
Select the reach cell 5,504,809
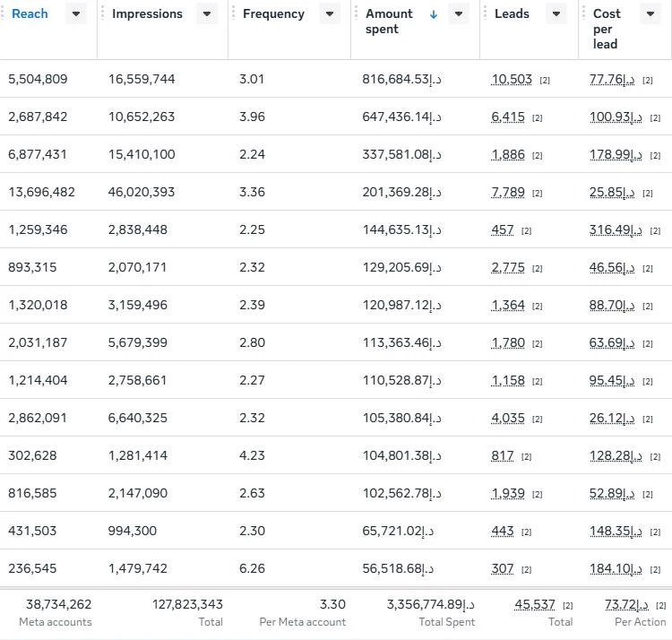point(38,79)
